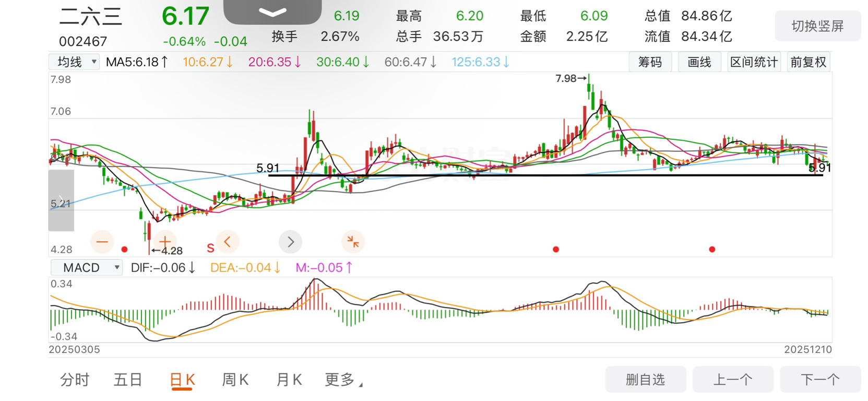Move chart right with the gray arrow
Viewport: 868px width, 401px height.
[x=290, y=242]
